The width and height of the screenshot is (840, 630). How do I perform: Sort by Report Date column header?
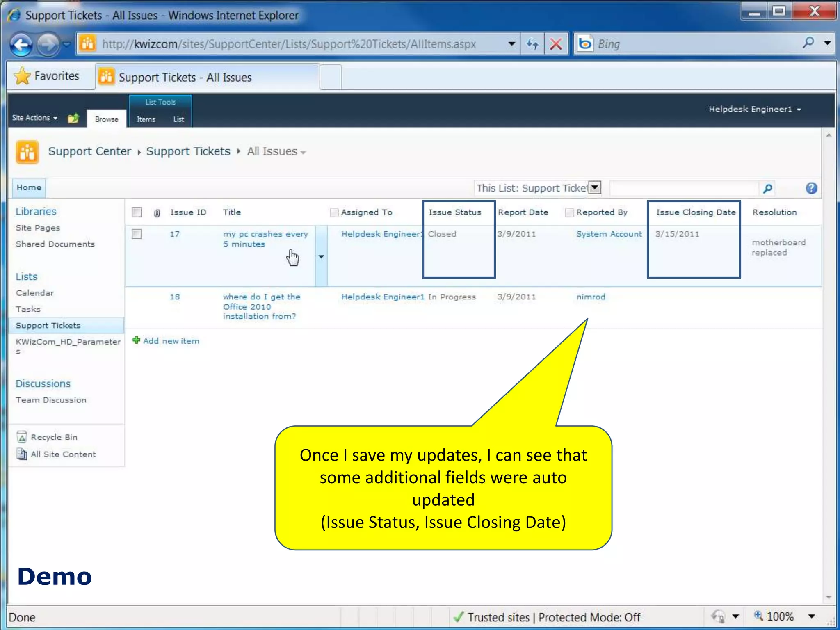[523, 212]
